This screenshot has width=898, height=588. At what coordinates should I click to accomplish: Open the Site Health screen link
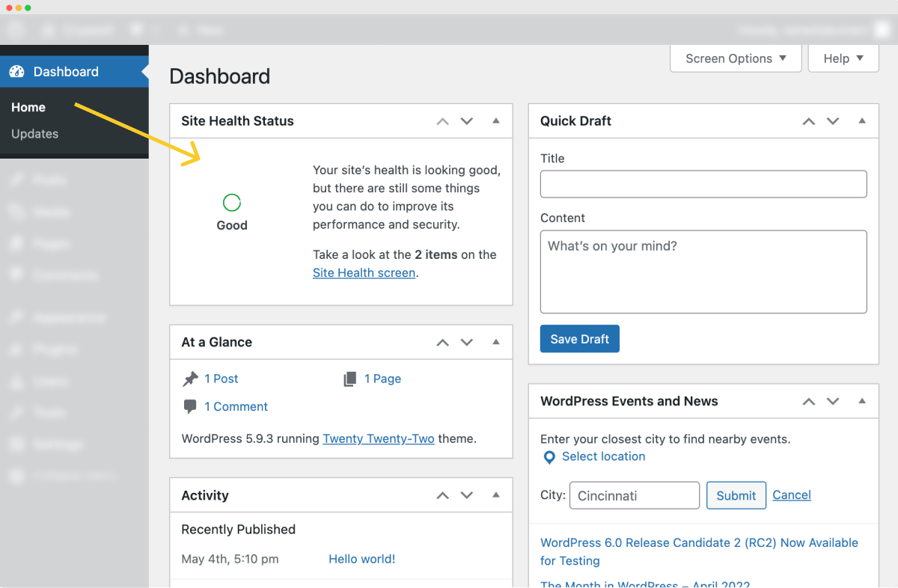[x=364, y=273]
